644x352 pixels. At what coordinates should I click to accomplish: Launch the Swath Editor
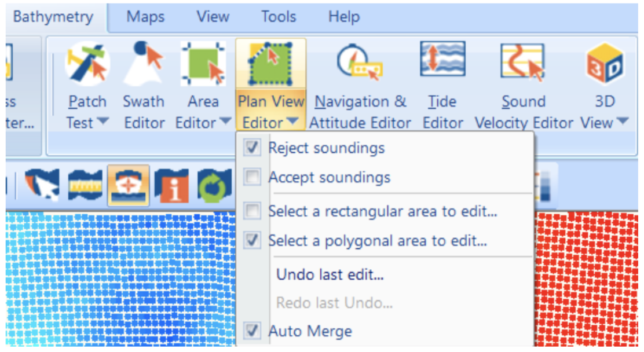pos(144,64)
